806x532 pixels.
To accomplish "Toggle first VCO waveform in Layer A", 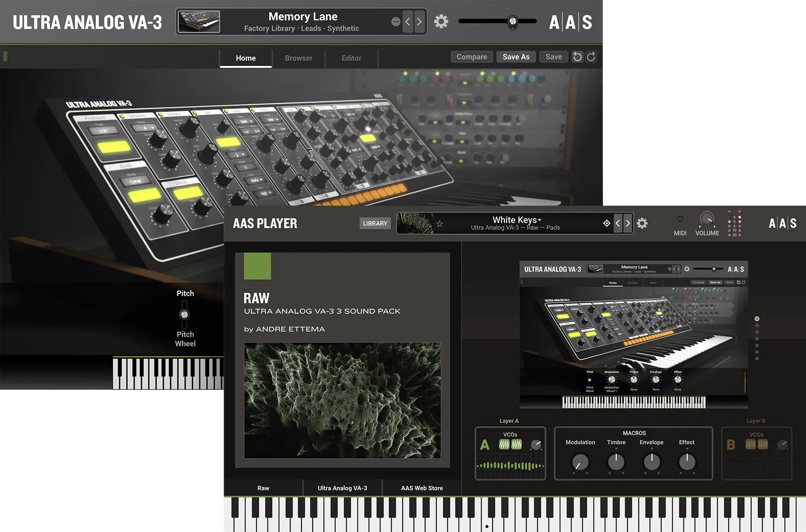I will [504, 445].
